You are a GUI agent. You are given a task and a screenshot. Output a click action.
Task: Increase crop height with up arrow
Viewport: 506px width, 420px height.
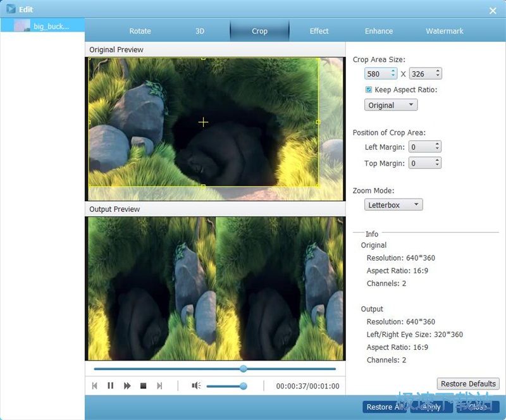click(x=438, y=71)
